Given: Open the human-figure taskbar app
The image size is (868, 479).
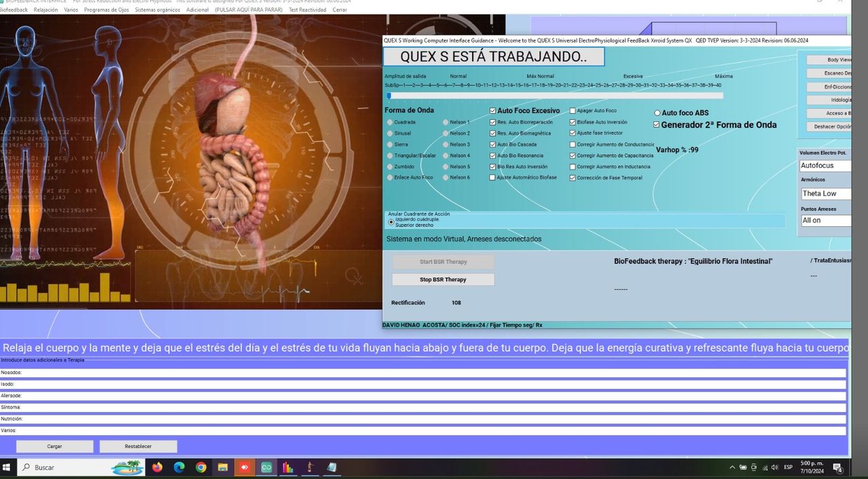Looking at the screenshot, I should point(309,467).
